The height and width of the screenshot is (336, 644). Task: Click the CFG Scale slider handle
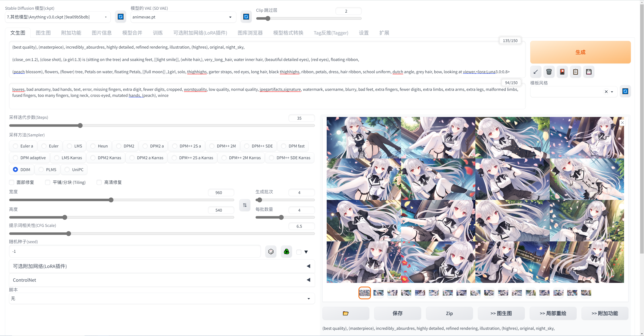[x=68, y=234]
